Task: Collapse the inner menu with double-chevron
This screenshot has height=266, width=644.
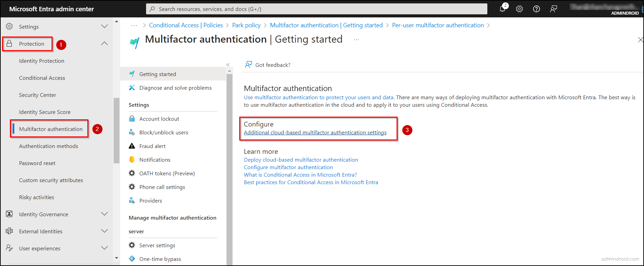Action: tap(228, 65)
